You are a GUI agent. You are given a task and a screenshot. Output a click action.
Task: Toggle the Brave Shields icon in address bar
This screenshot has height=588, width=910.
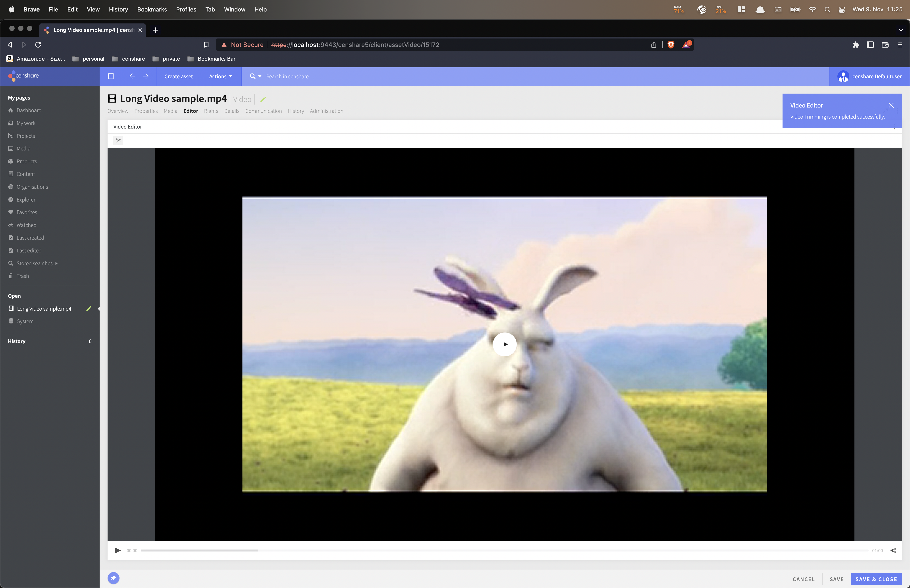(x=671, y=45)
